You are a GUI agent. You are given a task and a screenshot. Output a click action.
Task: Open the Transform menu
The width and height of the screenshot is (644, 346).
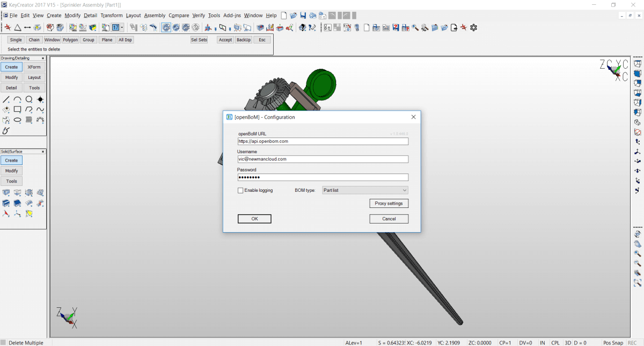coord(111,16)
